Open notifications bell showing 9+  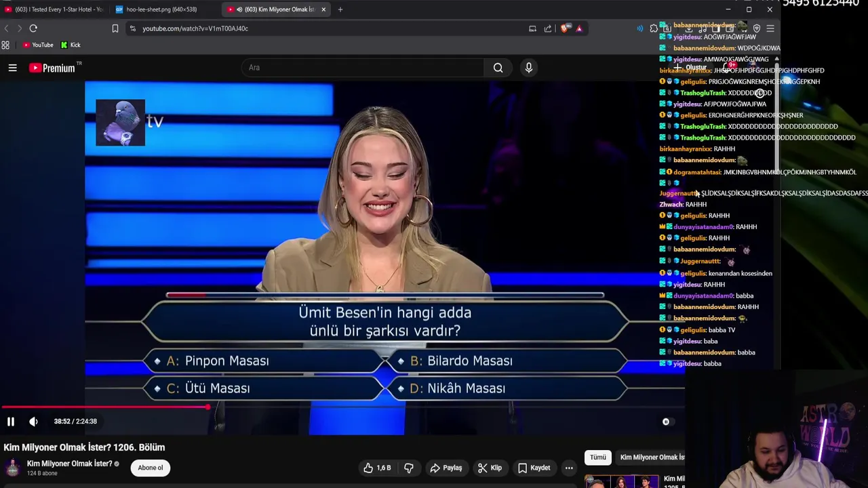coord(730,68)
